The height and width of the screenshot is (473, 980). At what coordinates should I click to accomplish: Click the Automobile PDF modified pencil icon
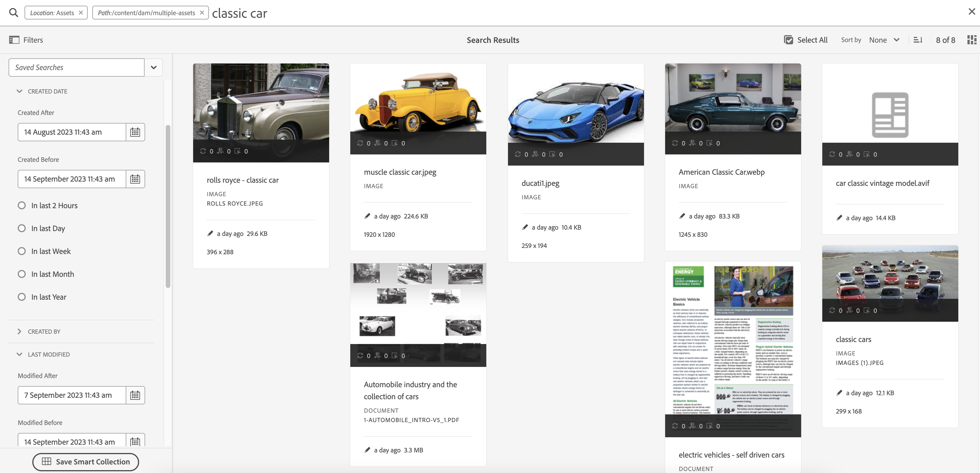tap(367, 450)
